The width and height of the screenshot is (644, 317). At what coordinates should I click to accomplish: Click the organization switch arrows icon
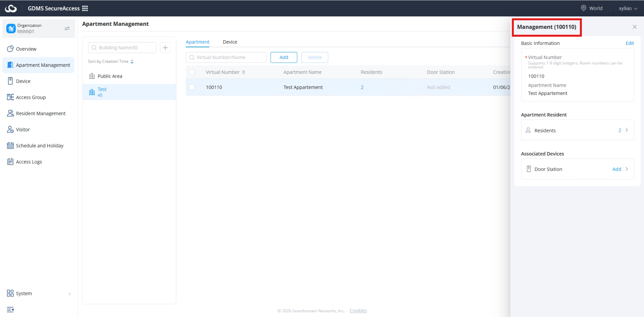click(x=67, y=29)
